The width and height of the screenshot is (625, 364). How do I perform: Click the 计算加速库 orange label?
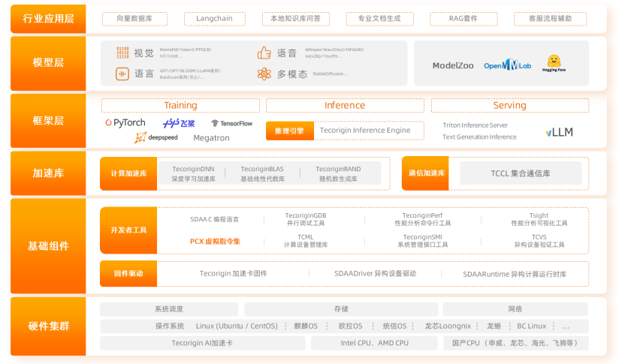(128, 173)
